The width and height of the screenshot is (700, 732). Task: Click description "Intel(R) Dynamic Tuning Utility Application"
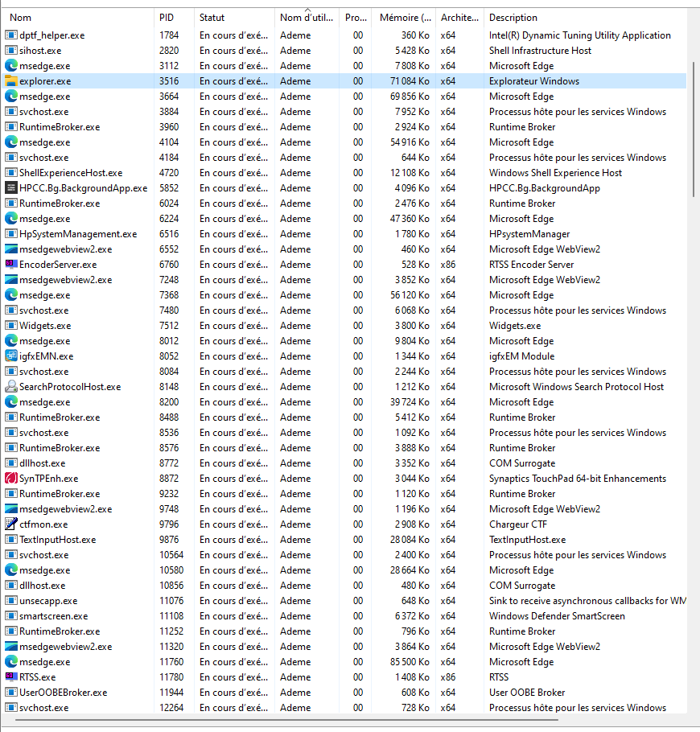579,35
